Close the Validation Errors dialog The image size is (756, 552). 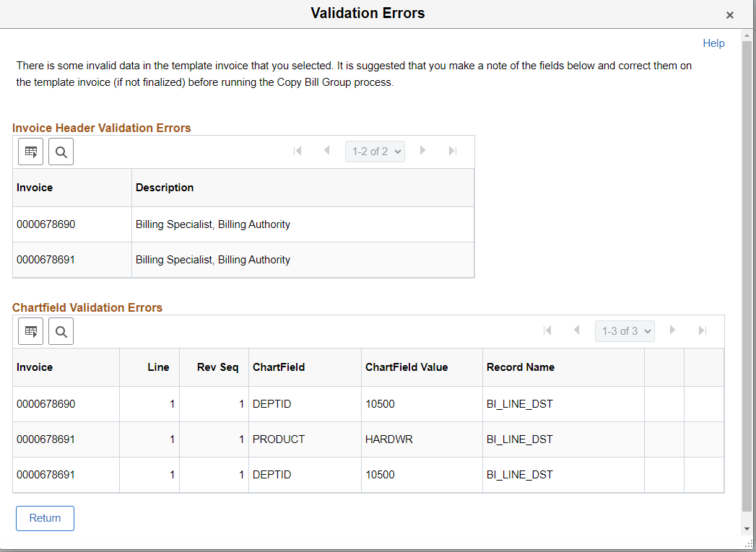[x=729, y=14]
